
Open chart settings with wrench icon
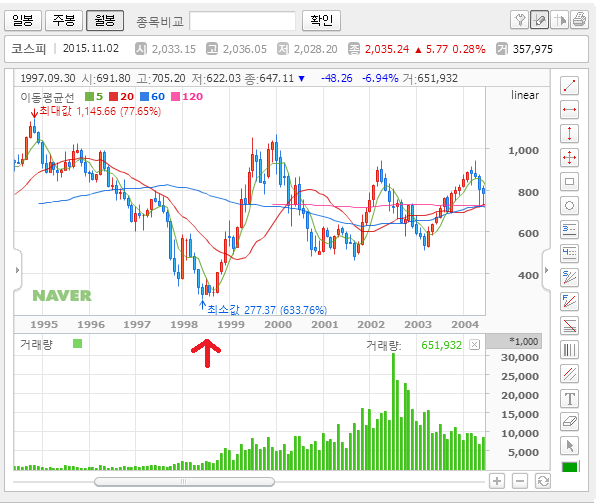click(x=519, y=20)
